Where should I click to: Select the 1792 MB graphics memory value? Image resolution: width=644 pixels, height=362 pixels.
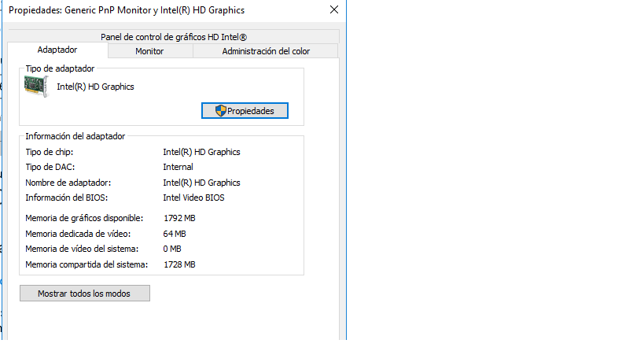coord(179,218)
